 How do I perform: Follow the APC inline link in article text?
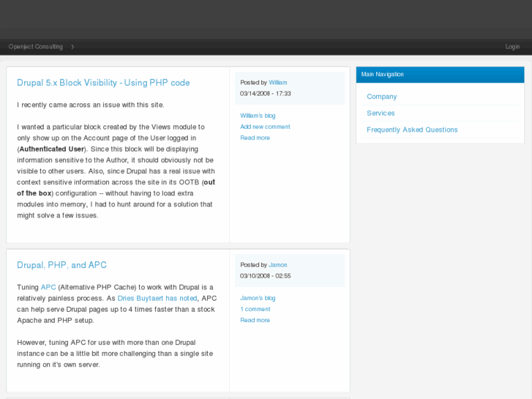pos(48,287)
